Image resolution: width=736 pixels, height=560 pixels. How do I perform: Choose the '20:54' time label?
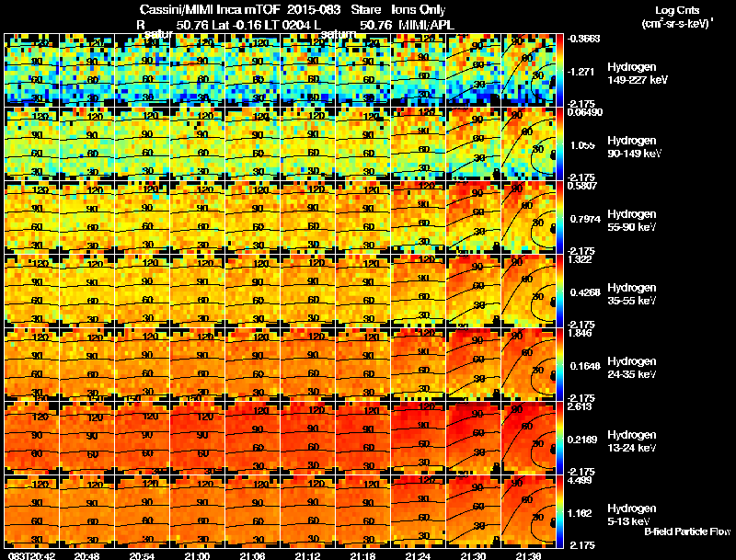click(143, 555)
